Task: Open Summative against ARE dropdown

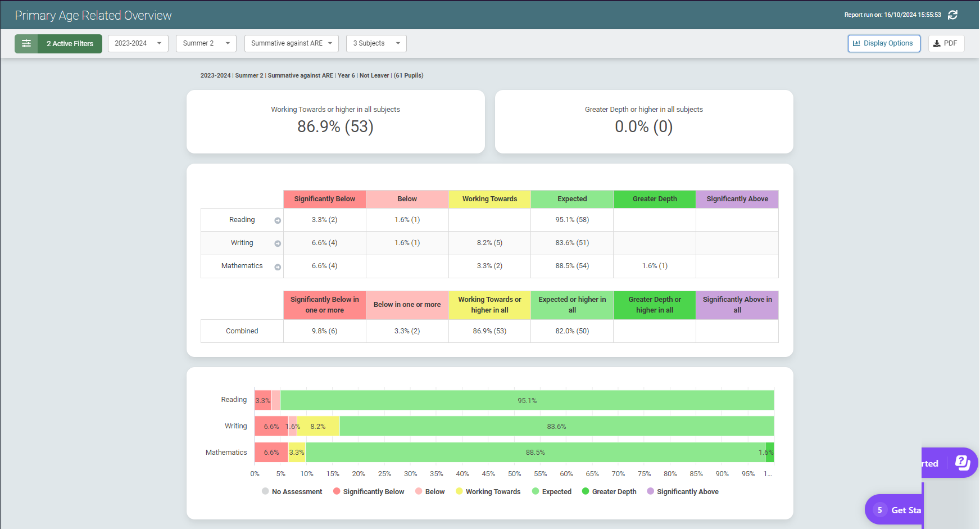Action: pyautogui.click(x=291, y=43)
